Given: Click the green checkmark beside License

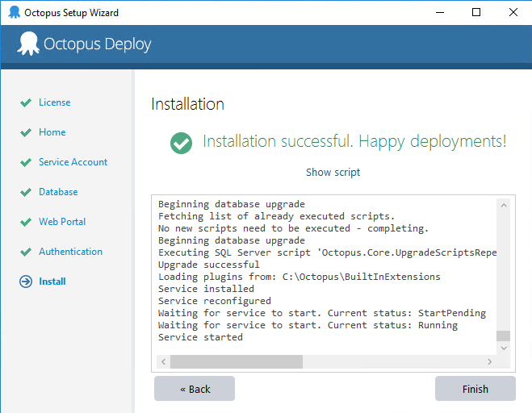Looking at the screenshot, I should [x=26, y=102].
